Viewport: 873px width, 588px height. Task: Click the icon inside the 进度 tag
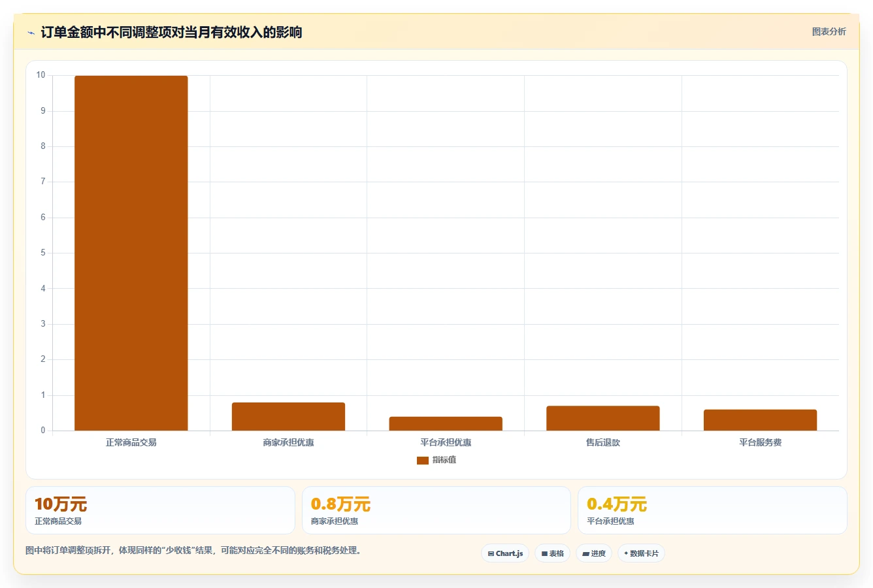click(x=586, y=553)
